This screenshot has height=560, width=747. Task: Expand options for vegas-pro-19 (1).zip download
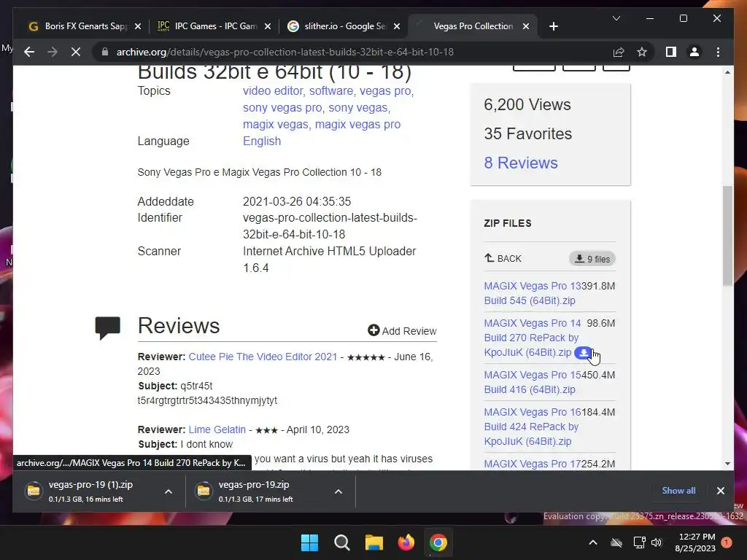point(169,491)
